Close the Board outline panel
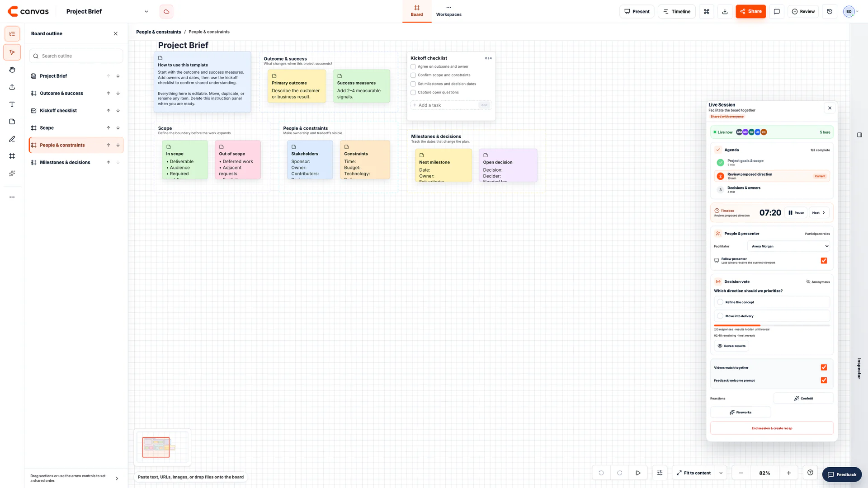868x488 pixels. click(116, 33)
